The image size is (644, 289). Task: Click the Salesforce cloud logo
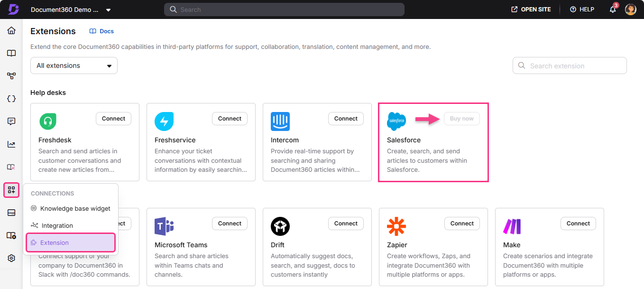pos(396,121)
